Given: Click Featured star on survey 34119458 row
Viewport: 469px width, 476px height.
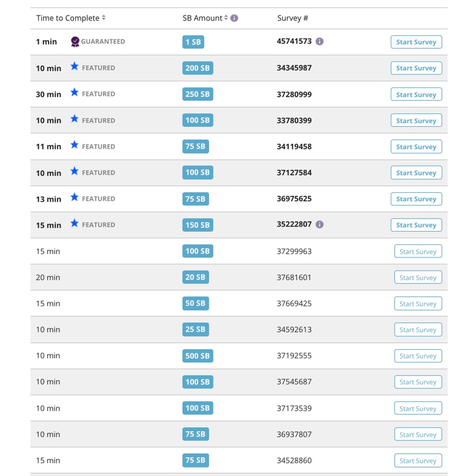Looking at the screenshot, I should (x=75, y=146).
